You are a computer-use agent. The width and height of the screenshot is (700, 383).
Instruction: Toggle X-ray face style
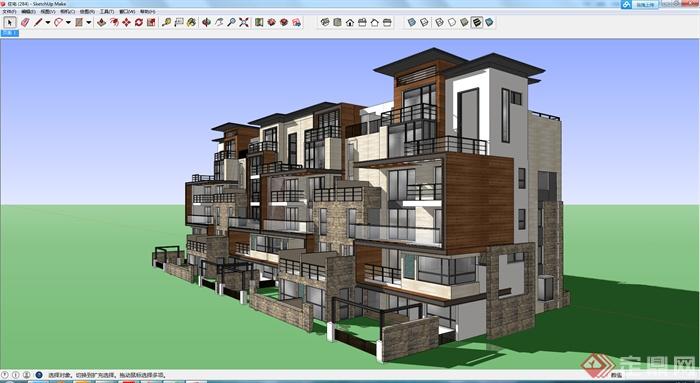[412, 22]
